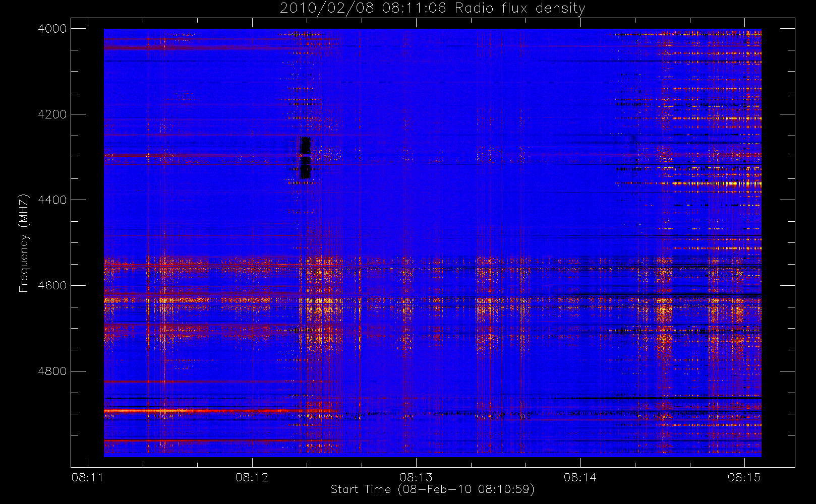
Task: Click the black data-gap block near 4300 MHz
Action: click(305, 158)
